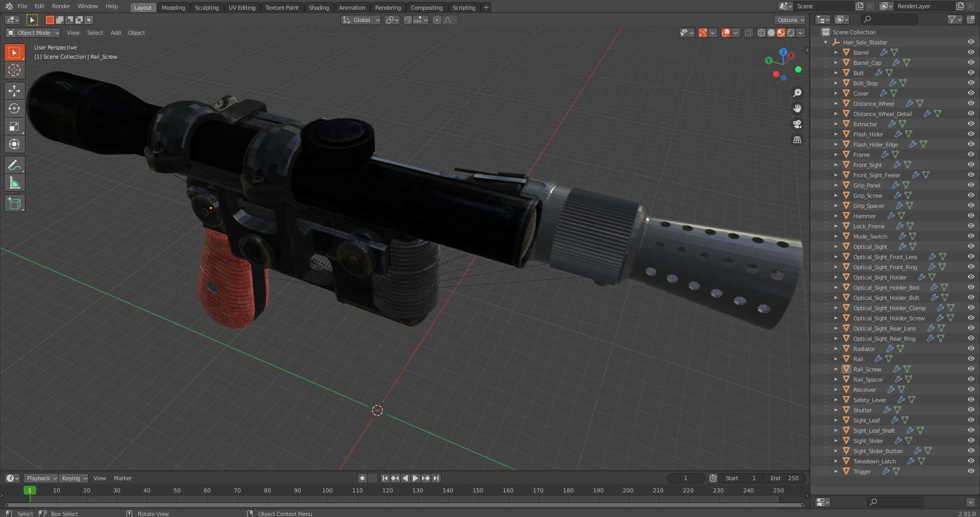Click the RenderLayer name field

924,6
